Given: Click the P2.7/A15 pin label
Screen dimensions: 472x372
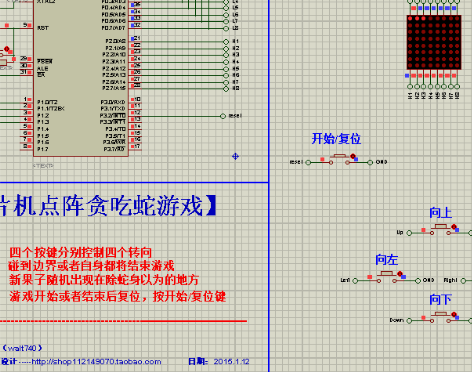Looking at the screenshot, I should point(114,88).
